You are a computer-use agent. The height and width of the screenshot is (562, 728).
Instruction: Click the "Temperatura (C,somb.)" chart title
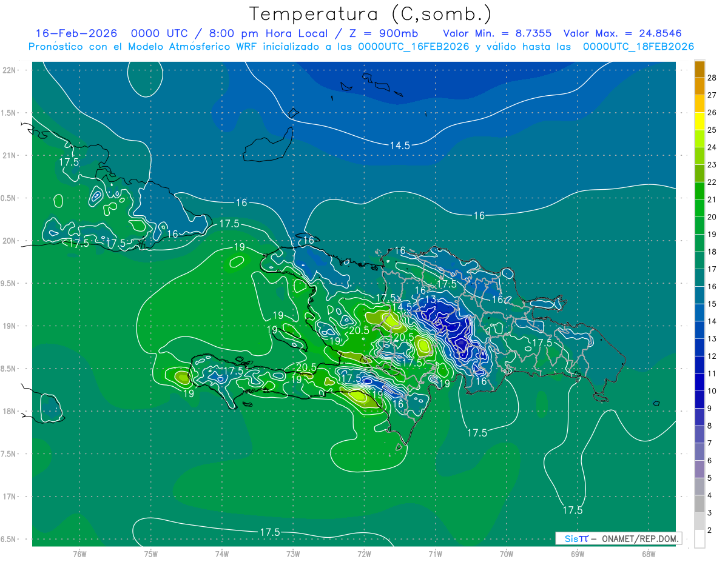point(371,14)
